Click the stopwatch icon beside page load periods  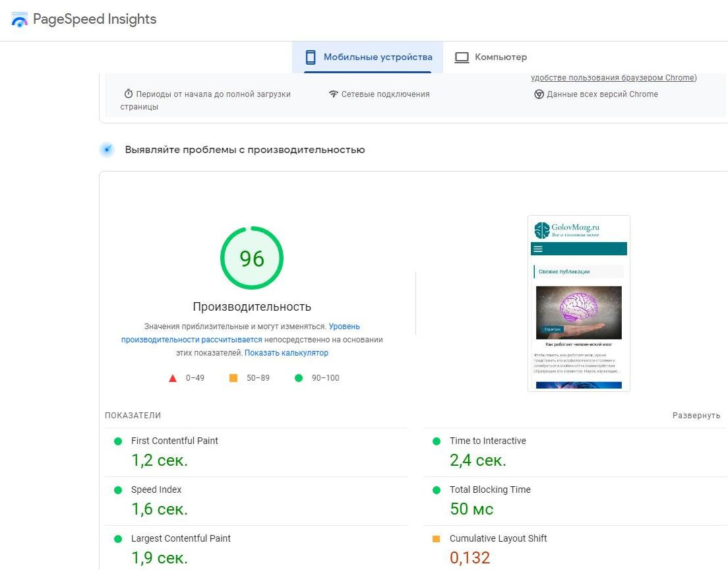[129, 94]
